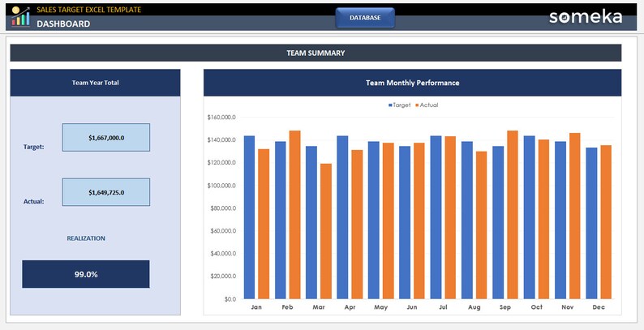The width and height of the screenshot is (644, 330).
Task: Select the May orange Actual bar
Action: click(389, 221)
